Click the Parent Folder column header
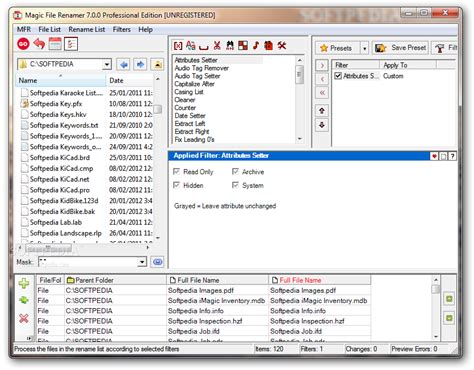Viewport: 474px width, 370px height. pyautogui.click(x=115, y=280)
